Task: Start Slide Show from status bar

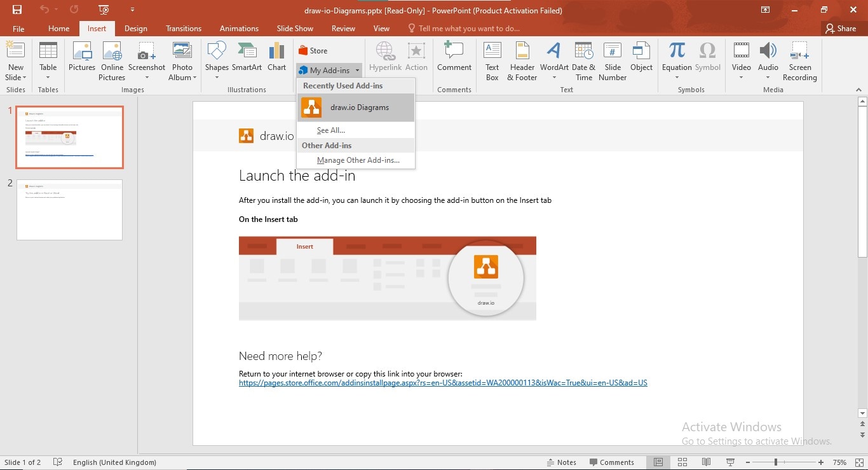Action: click(x=730, y=462)
